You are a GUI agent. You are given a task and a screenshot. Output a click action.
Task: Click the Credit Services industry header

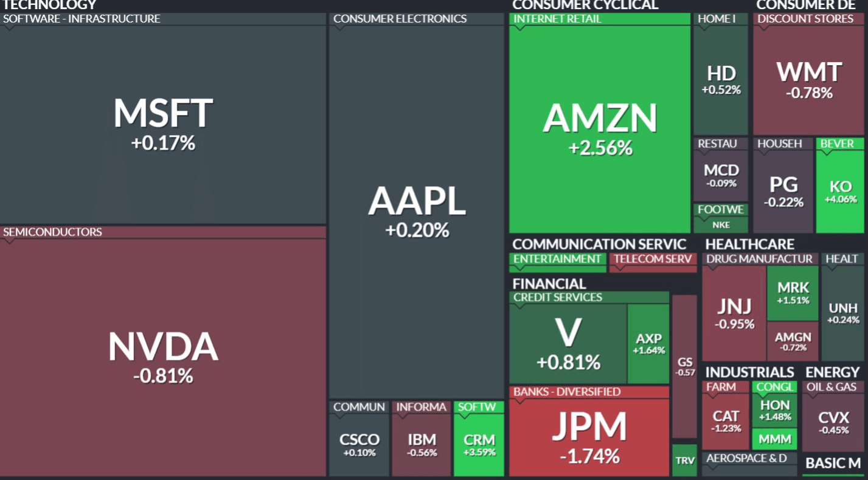[558, 297]
